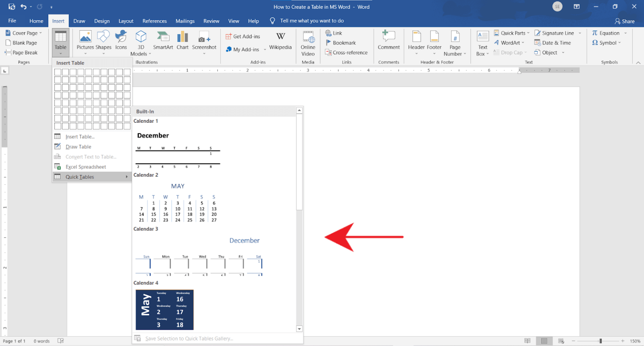Insert a Page Break
Viewport: 644px width, 346px height.
pyautogui.click(x=21, y=52)
